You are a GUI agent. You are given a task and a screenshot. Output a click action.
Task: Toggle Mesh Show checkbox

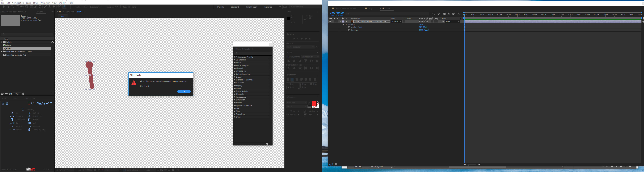82,7
